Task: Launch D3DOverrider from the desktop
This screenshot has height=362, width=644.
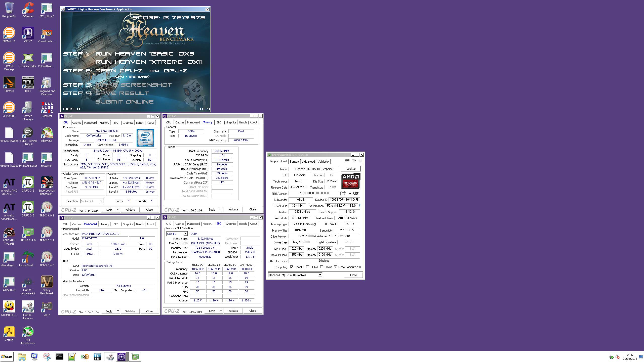Action: point(28,60)
